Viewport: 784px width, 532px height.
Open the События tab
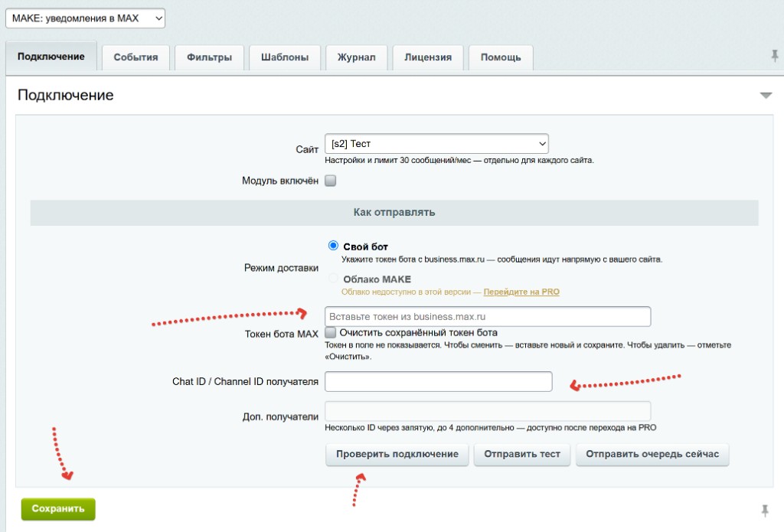[x=136, y=57]
